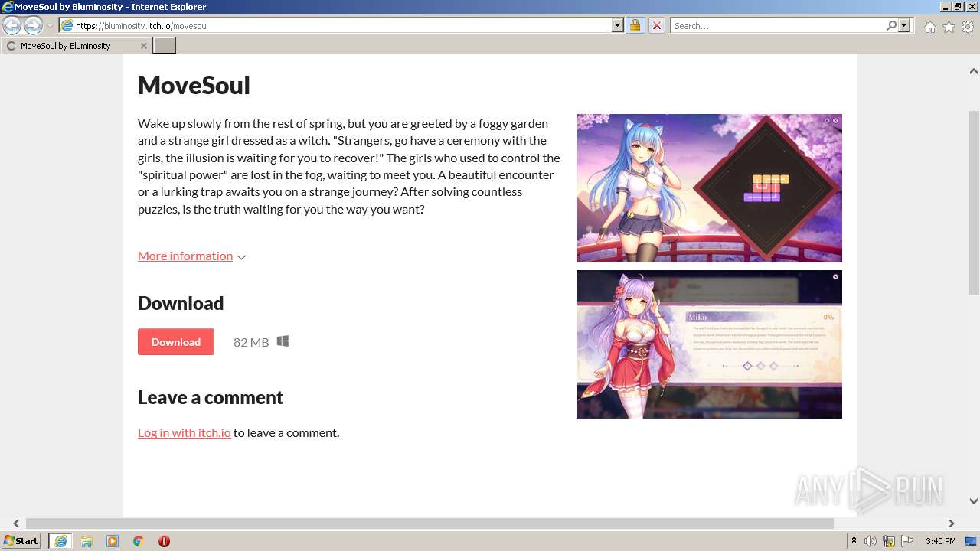Click the security lock icon

tap(635, 25)
